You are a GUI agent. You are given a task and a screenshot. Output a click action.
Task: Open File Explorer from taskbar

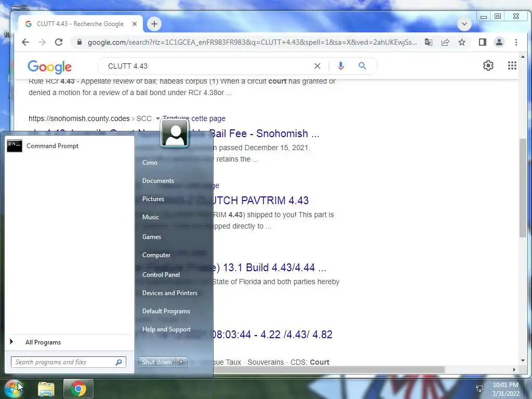coord(46,389)
